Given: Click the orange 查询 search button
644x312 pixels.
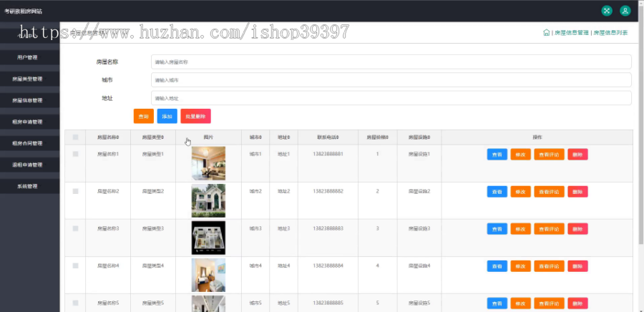Looking at the screenshot, I should (x=143, y=116).
